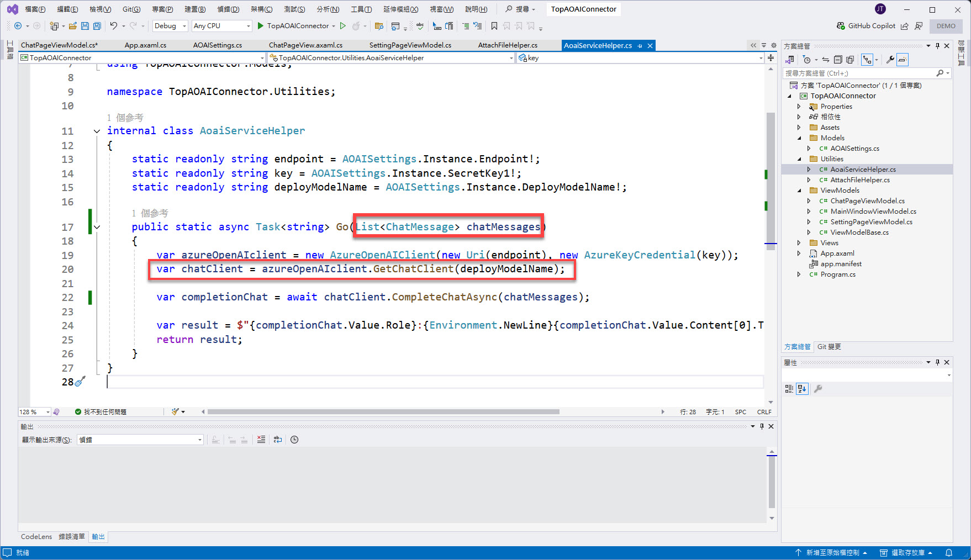Image resolution: width=971 pixels, height=560 pixels.
Task: Collapse the Go method at line 17
Action: click(97, 227)
